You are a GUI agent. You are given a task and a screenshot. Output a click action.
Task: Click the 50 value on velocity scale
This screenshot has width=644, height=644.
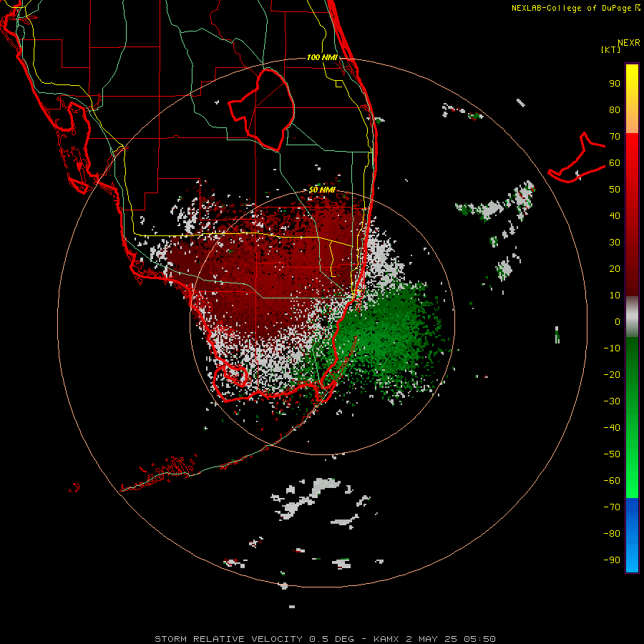[615, 190]
